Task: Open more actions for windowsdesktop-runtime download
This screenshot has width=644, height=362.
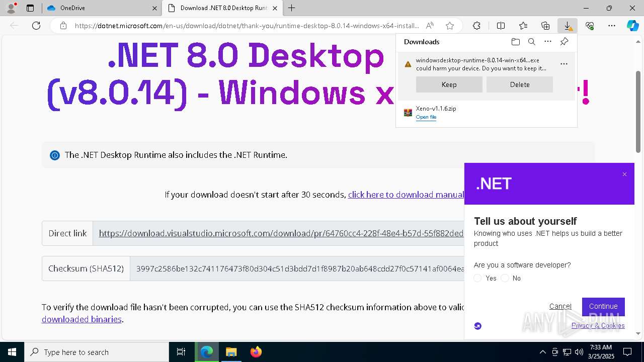Action: tap(564, 64)
